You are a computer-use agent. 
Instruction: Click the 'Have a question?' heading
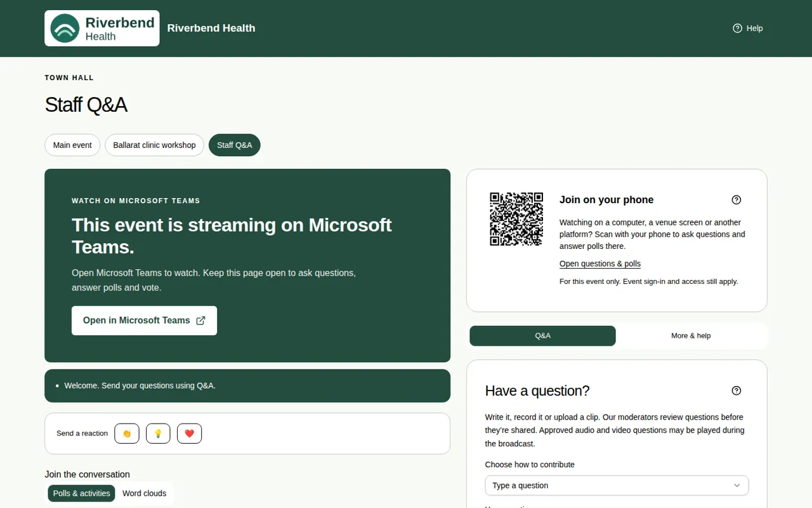tap(537, 391)
